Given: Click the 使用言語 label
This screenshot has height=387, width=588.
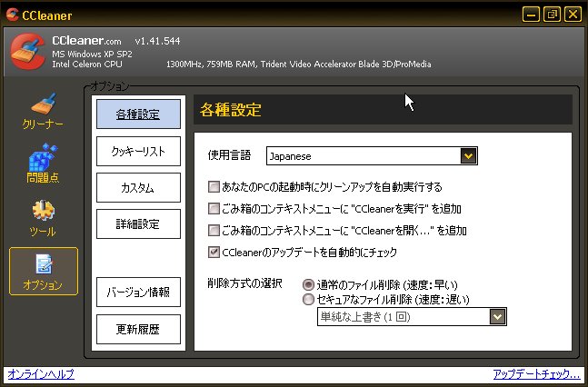Looking at the screenshot, I should point(229,155).
